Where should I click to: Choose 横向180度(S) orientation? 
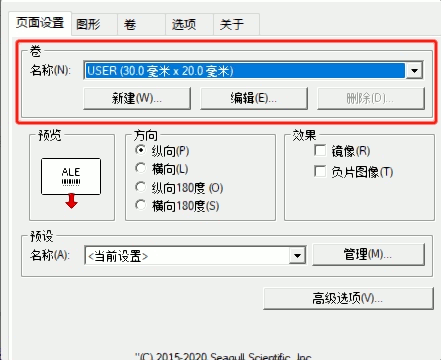click(x=141, y=205)
